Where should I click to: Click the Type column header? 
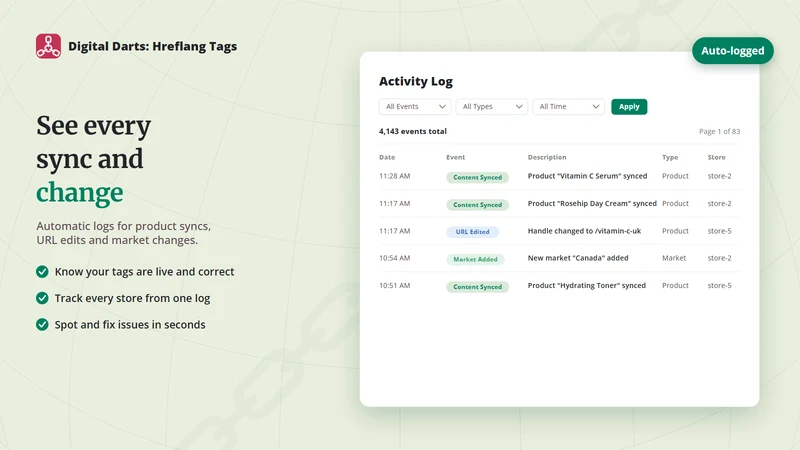pos(670,157)
